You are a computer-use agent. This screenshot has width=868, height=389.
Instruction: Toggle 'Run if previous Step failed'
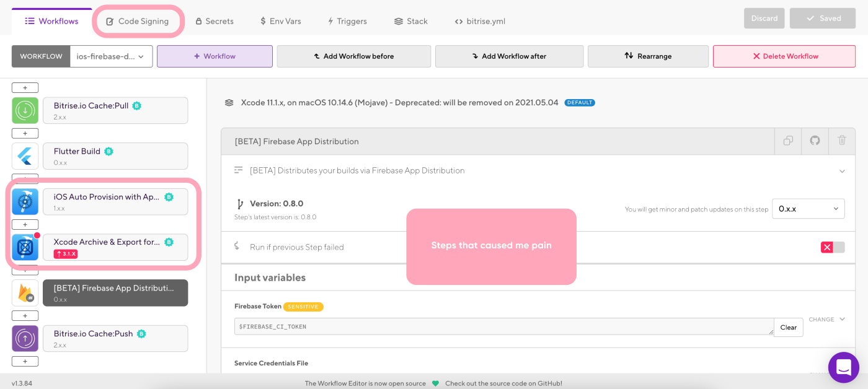coord(833,247)
